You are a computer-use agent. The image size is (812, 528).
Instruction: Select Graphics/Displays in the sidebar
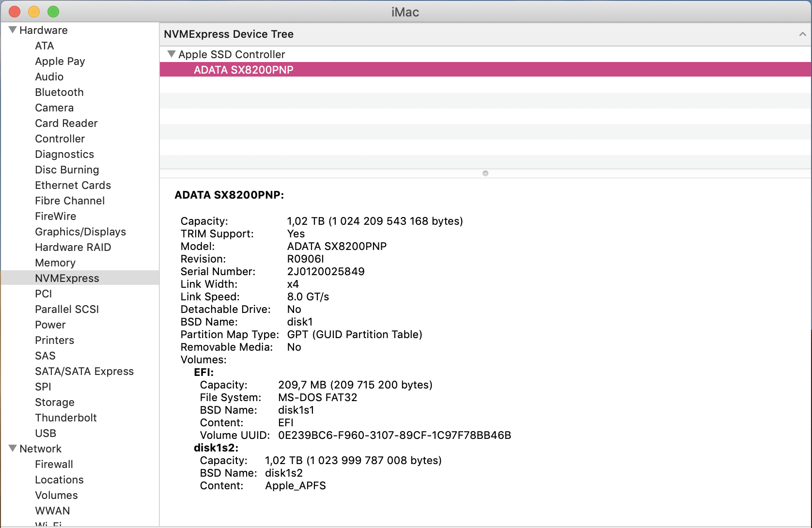[x=80, y=232]
